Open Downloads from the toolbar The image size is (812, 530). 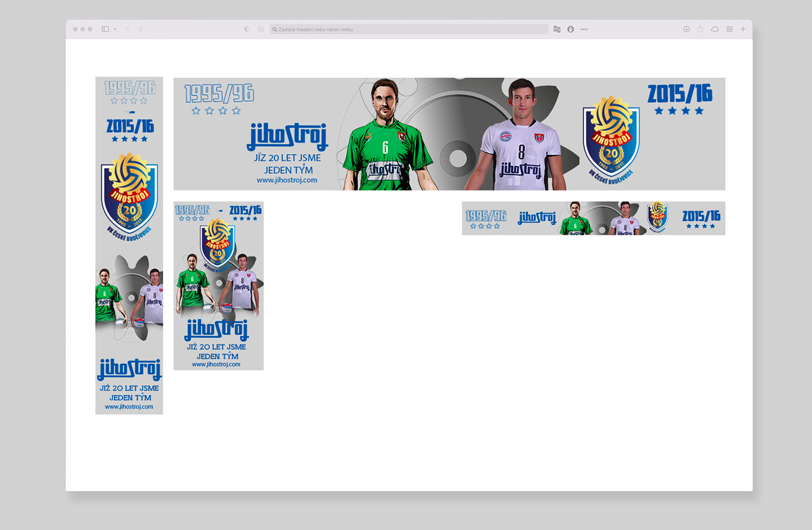pyautogui.click(x=686, y=29)
